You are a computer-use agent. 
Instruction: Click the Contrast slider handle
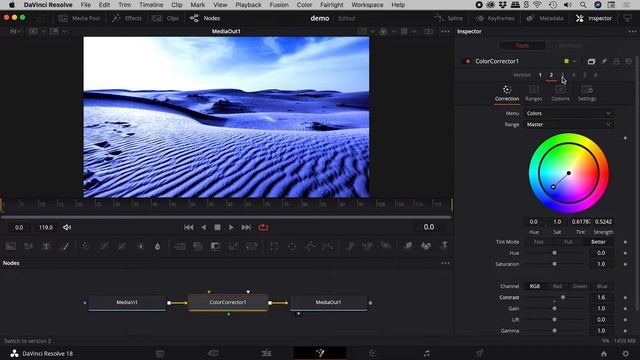point(563,298)
